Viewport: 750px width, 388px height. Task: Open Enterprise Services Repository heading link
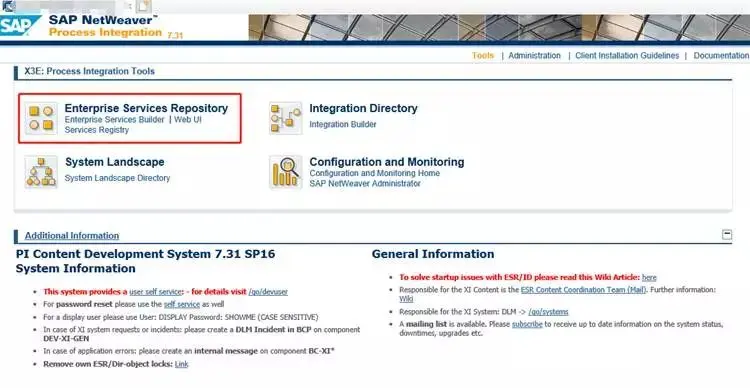tap(146, 108)
